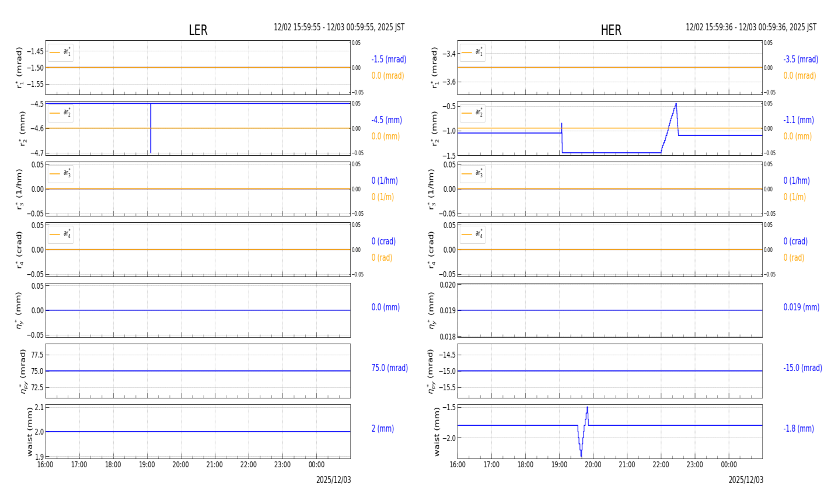This screenshot has height=504, width=824.
Task: Click the LER 0 (rad) readout
Action: pyautogui.click(x=382, y=258)
